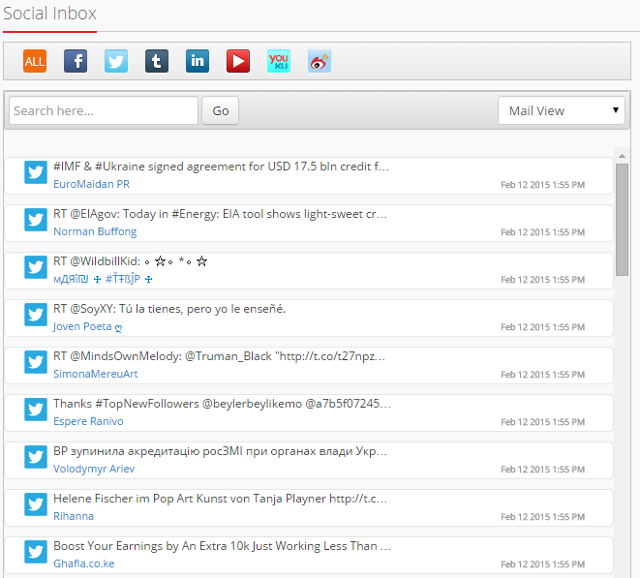Click Twitter icon beside Volodymyr Ariev message
Viewport: 640px width, 578px height.
tap(36, 457)
